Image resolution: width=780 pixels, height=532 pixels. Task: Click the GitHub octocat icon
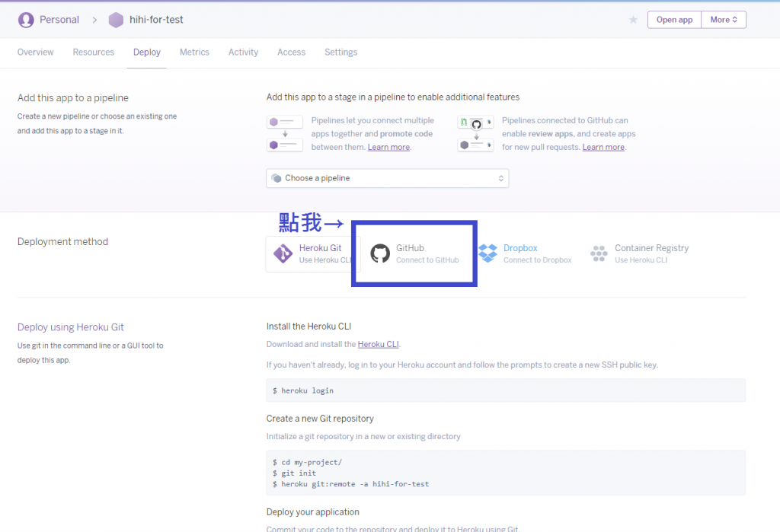tap(380, 253)
